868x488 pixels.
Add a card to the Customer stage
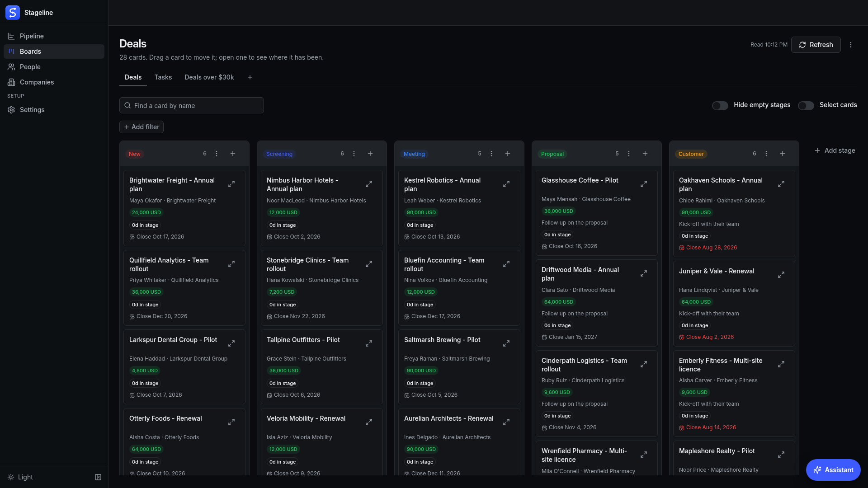[783, 154]
